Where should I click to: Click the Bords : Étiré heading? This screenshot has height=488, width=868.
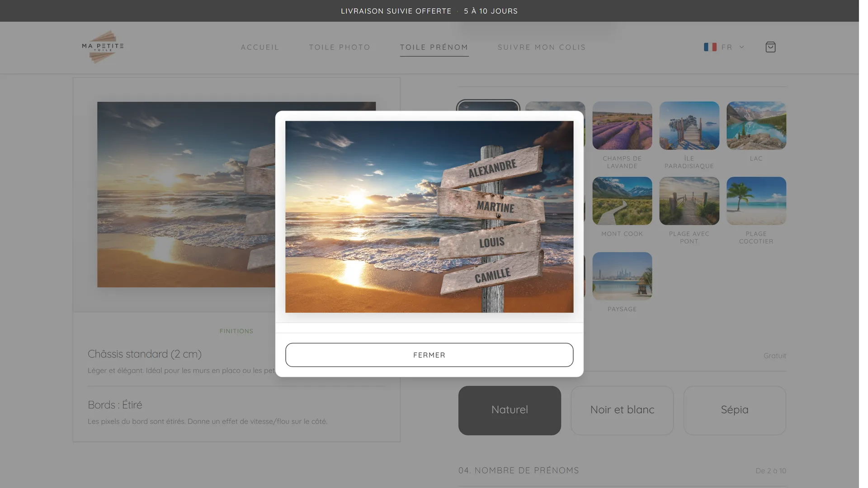115,405
